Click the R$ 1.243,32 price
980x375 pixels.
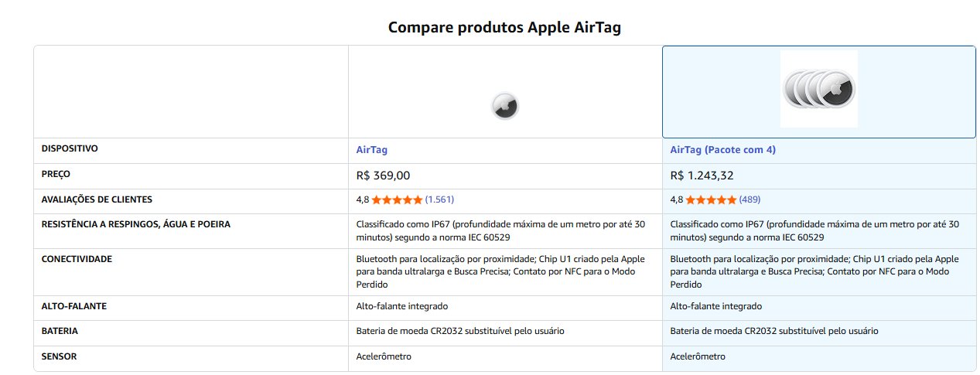point(702,176)
